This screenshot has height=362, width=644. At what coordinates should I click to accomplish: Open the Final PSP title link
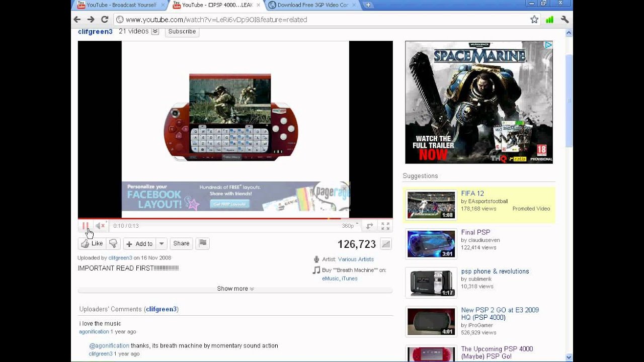pos(475,232)
